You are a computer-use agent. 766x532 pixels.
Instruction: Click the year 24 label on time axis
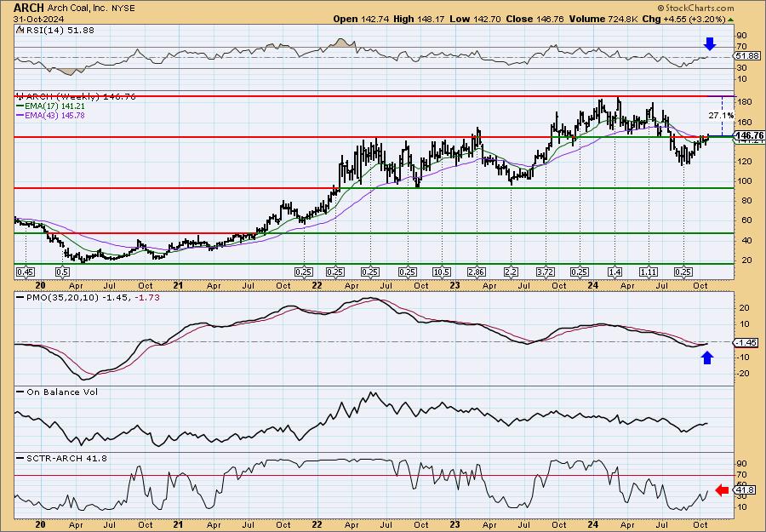coord(593,285)
